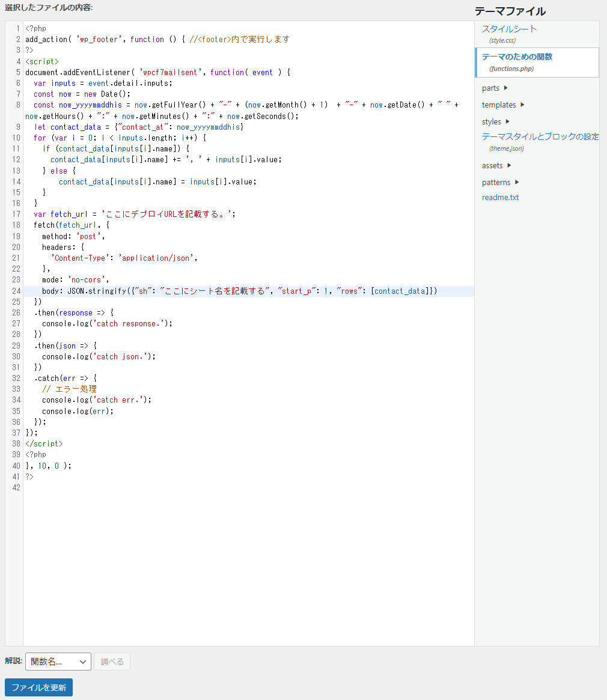This screenshot has height=700, width=607.
Task: Click line number 42 in gutter
Action: click(16, 487)
